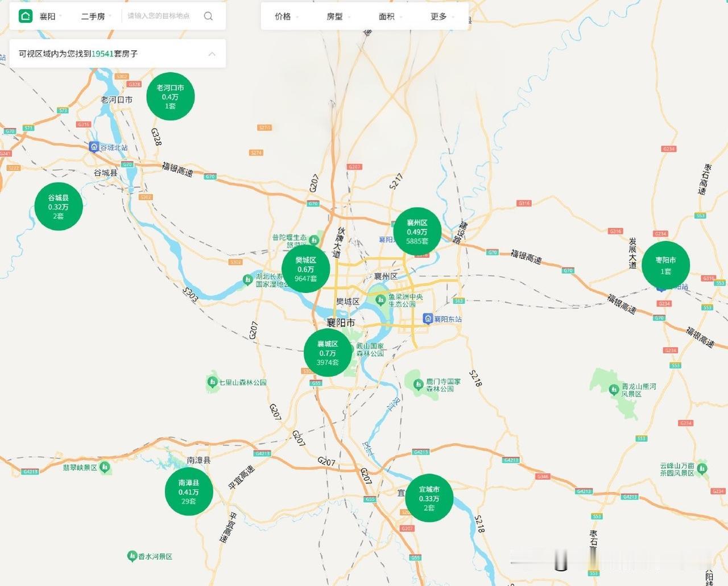Screen dimensions: 728x586
Task: Click the 老河口市 map label
Action: click(x=117, y=100)
